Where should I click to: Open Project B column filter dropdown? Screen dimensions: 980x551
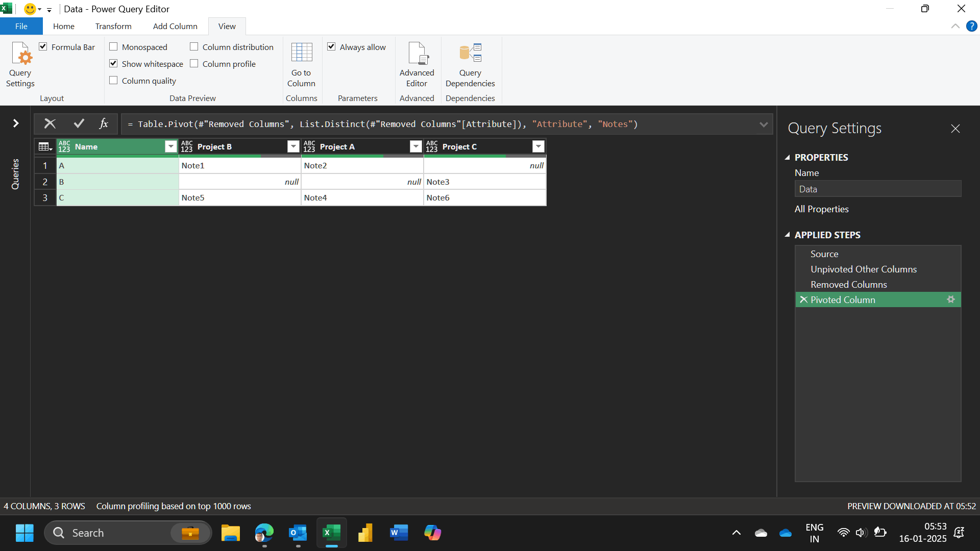[293, 147]
